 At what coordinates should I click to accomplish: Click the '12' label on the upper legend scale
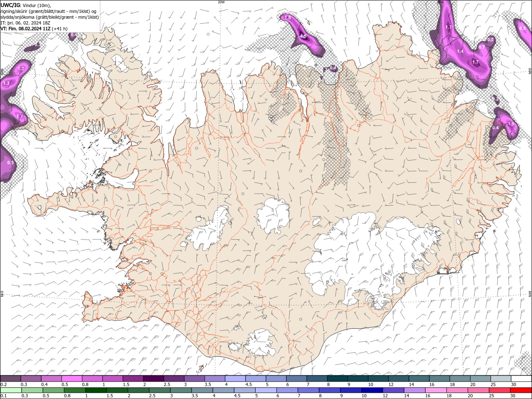(x=391, y=384)
